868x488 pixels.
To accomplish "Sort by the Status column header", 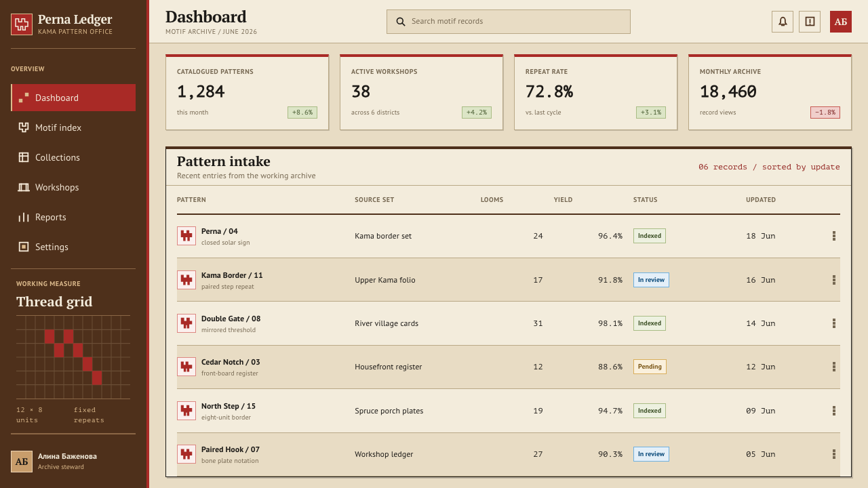I will coord(645,200).
